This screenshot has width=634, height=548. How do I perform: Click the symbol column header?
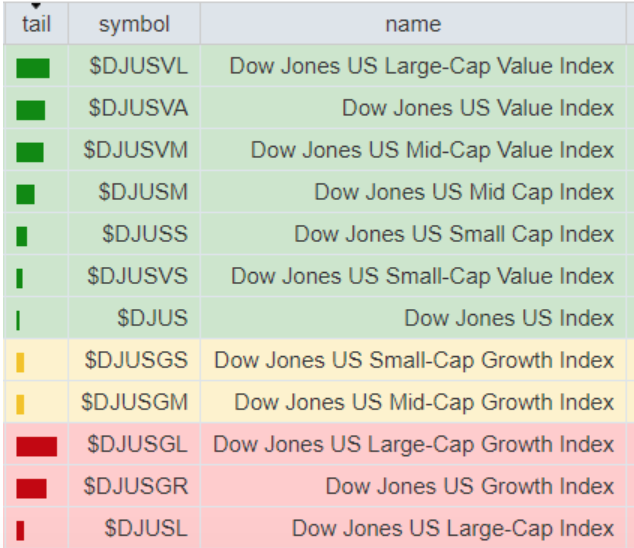pyautogui.click(x=134, y=24)
